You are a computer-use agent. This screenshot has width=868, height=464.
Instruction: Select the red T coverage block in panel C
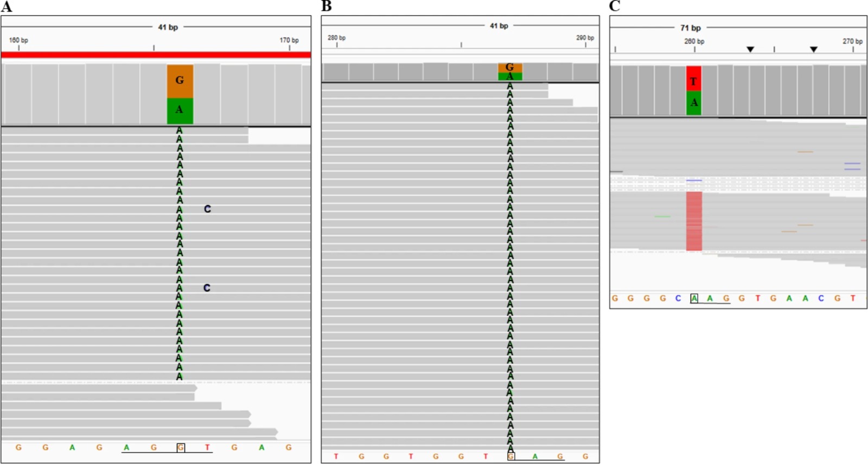(x=693, y=79)
